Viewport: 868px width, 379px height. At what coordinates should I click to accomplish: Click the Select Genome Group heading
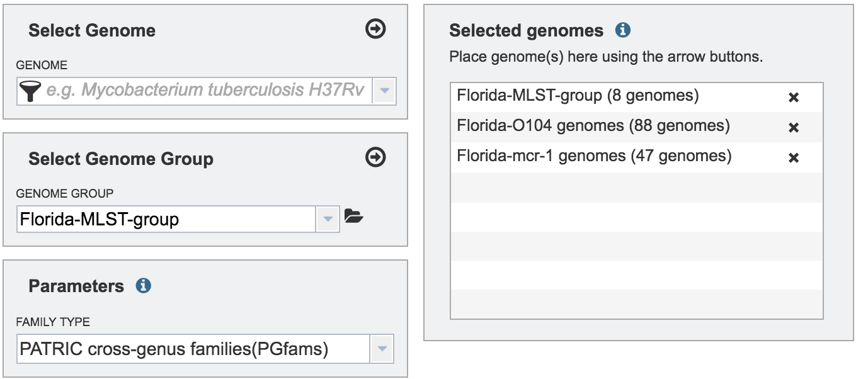coord(121,159)
